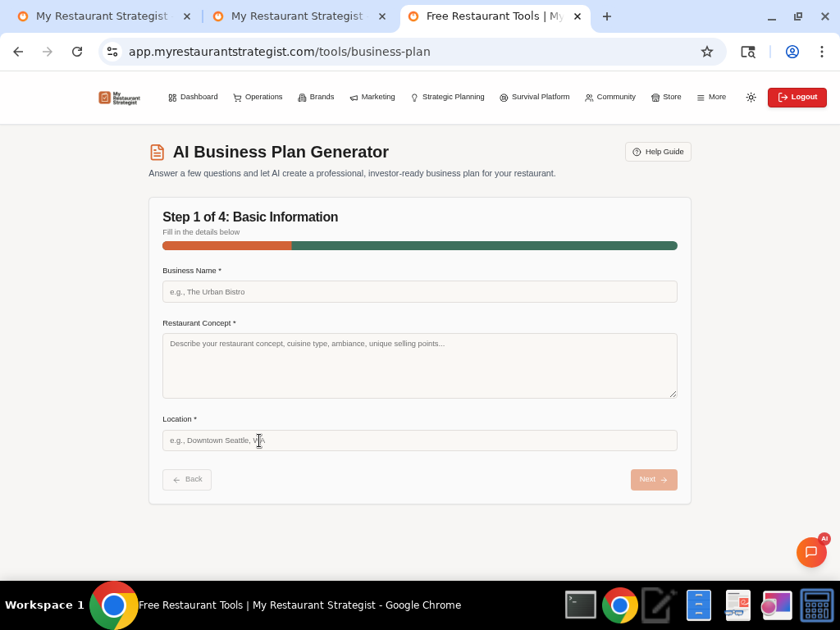Navigate to Marketing
Image resolution: width=840 pixels, height=630 pixels.
tap(372, 97)
